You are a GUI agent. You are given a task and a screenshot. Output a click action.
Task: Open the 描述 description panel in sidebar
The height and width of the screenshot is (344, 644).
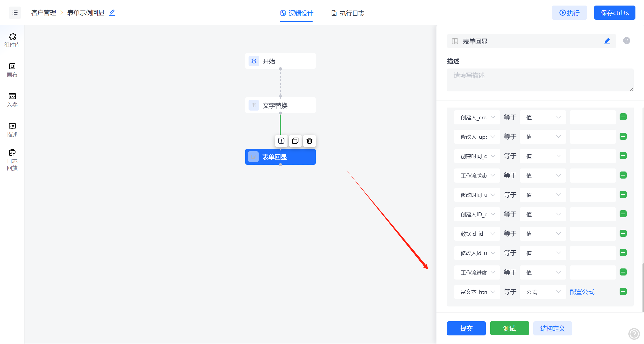point(12,130)
